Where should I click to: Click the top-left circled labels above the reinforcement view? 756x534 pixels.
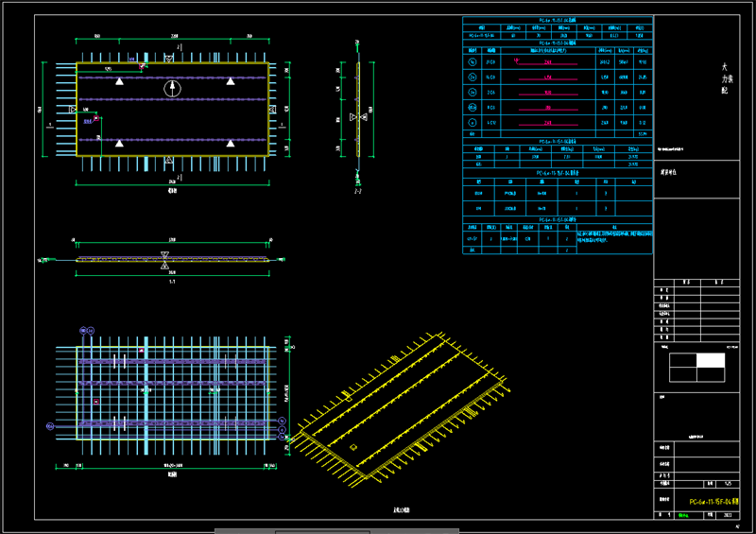tap(87, 331)
